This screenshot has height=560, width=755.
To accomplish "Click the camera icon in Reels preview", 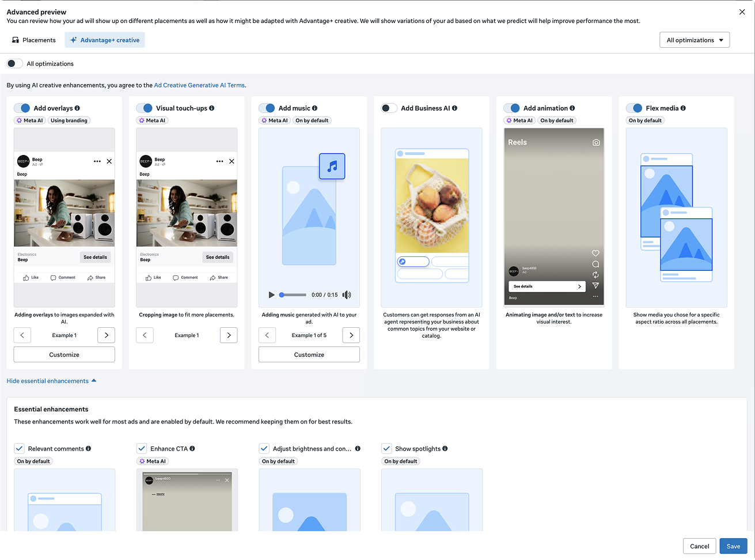I will 596,142.
